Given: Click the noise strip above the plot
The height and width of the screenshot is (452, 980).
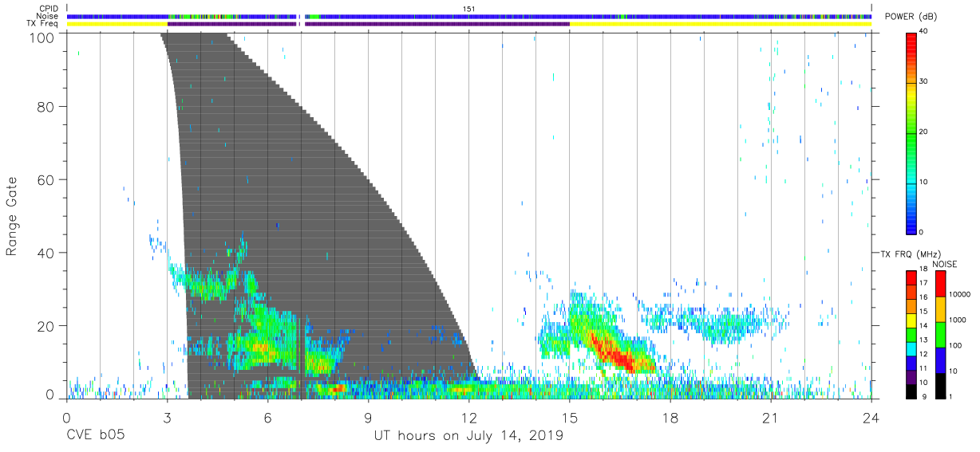Looking at the screenshot, I should pos(468,16).
